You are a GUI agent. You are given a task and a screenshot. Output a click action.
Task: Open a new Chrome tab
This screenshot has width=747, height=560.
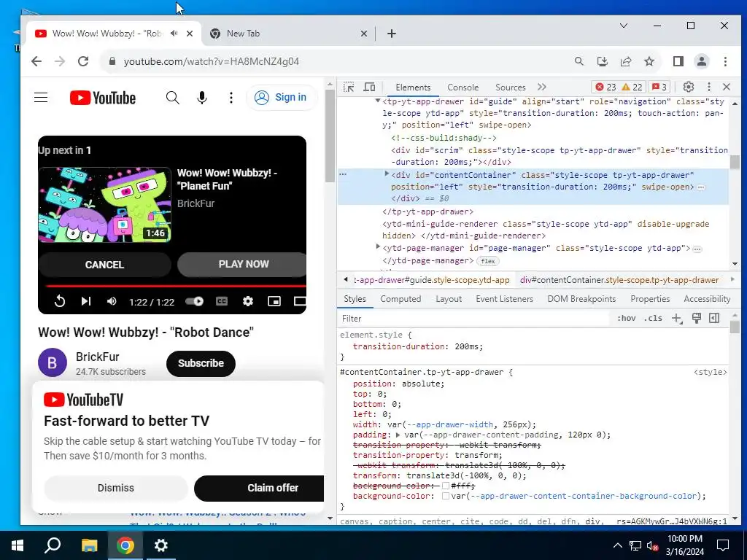[x=392, y=34]
